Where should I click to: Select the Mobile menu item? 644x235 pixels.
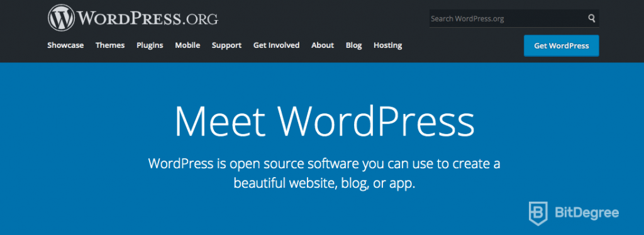187,45
